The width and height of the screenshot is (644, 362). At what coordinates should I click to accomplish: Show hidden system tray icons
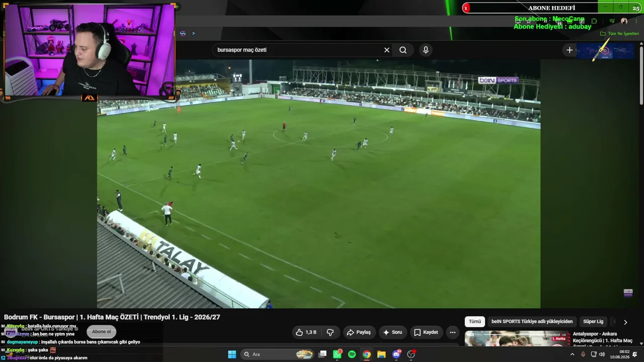pyautogui.click(x=572, y=354)
